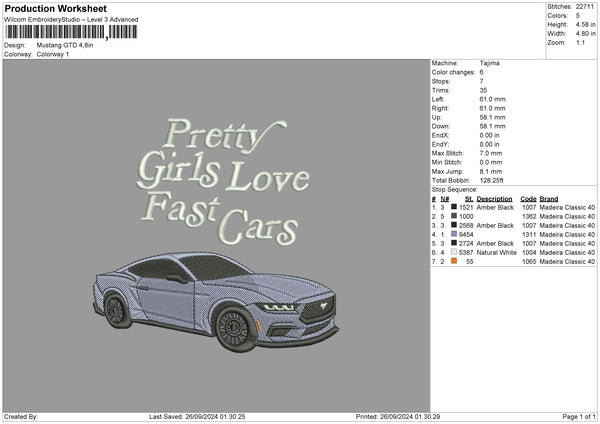This screenshot has height=424, width=600.
Task: Click the colorway value 'Colorway 1'
Action: coord(53,54)
